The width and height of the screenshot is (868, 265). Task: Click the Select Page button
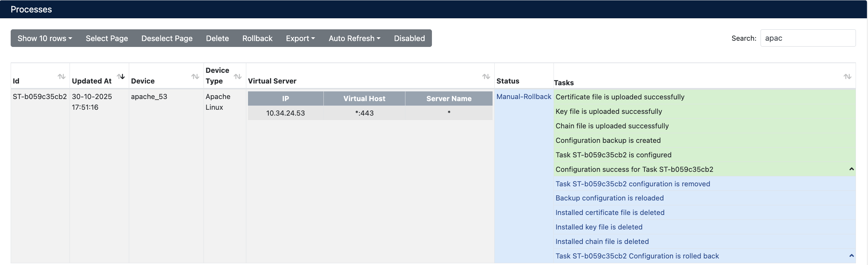tap(107, 38)
